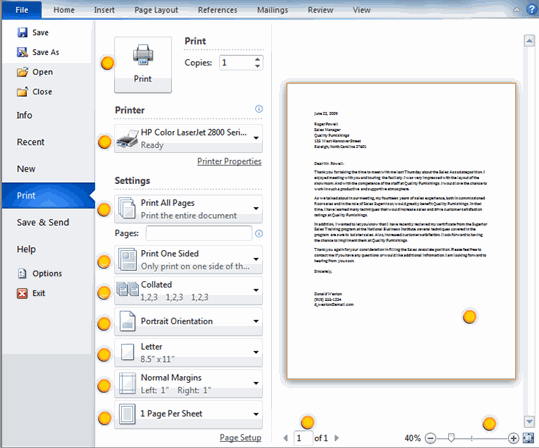The width and height of the screenshot is (539, 448).
Task: Expand the Normal Margins dropdown
Action: (x=188, y=383)
